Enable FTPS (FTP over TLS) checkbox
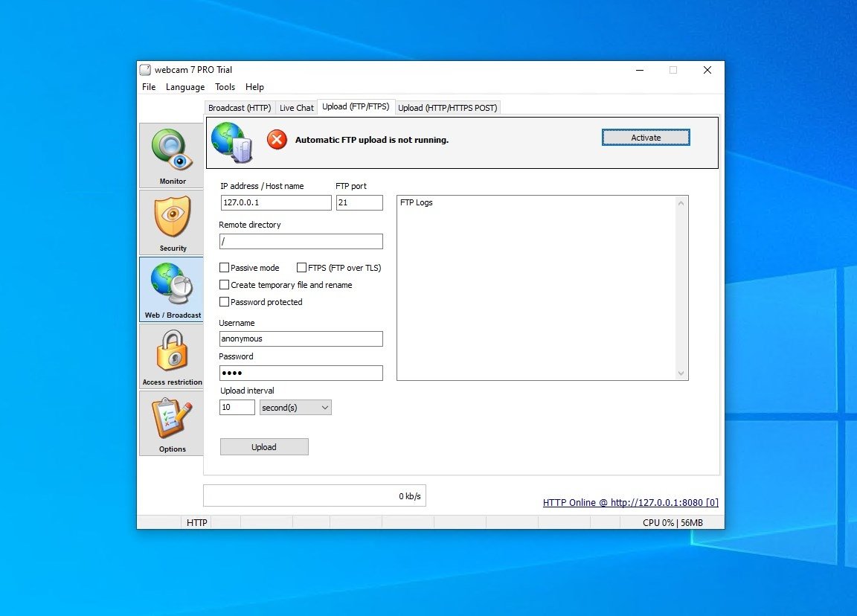This screenshot has height=616, width=857. 302,268
